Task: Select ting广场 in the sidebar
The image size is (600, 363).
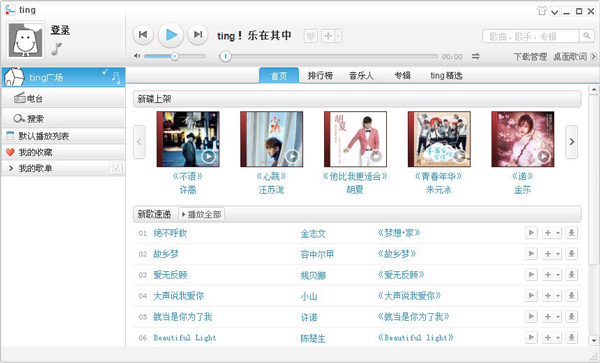Action: 64,77
